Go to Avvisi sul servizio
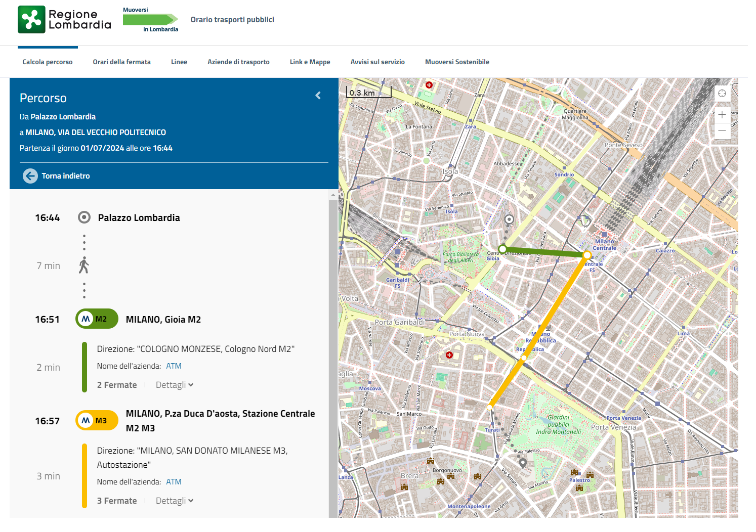 pyautogui.click(x=377, y=62)
